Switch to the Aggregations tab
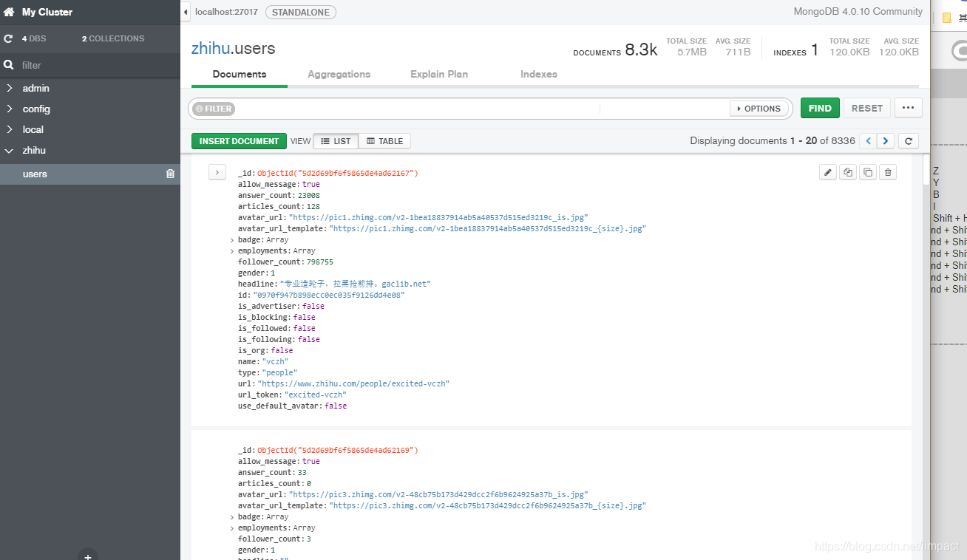This screenshot has height=560, width=967. point(339,75)
